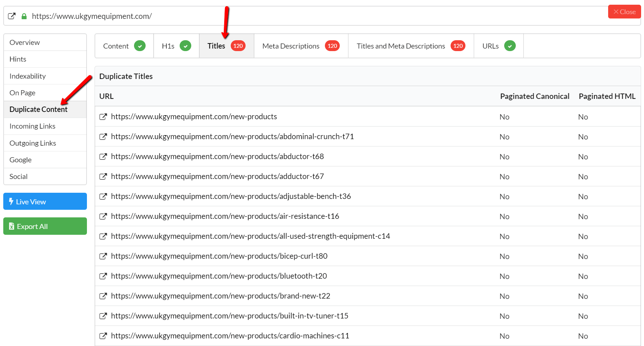Go to the On Page section
The height and width of the screenshot is (346, 644).
[45, 93]
